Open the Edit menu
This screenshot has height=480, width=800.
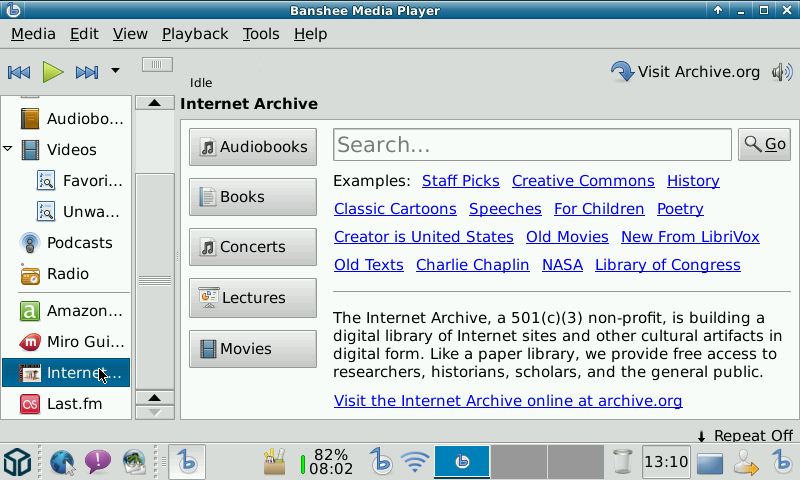(84, 34)
